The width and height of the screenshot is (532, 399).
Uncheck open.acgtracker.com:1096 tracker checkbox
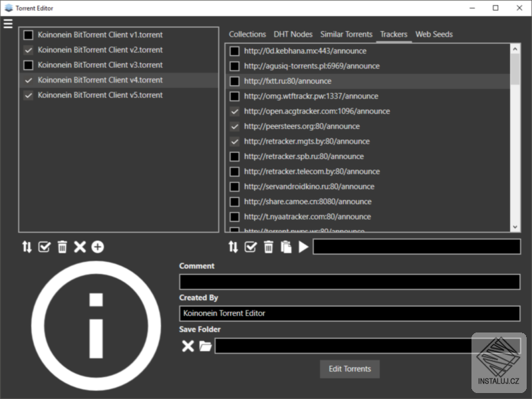[235, 111]
